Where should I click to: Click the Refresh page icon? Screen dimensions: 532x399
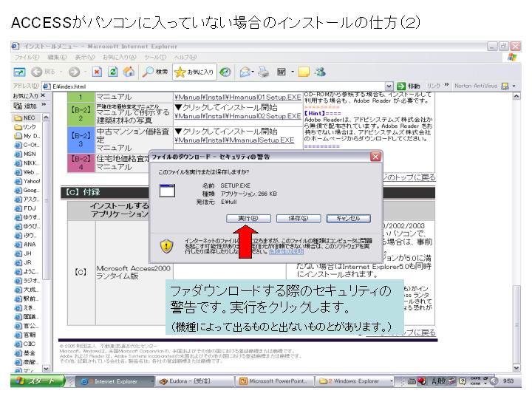[x=113, y=72]
